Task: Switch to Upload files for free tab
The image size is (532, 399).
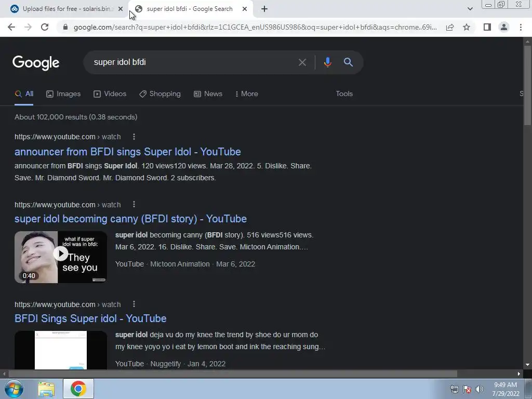Action: point(66,9)
